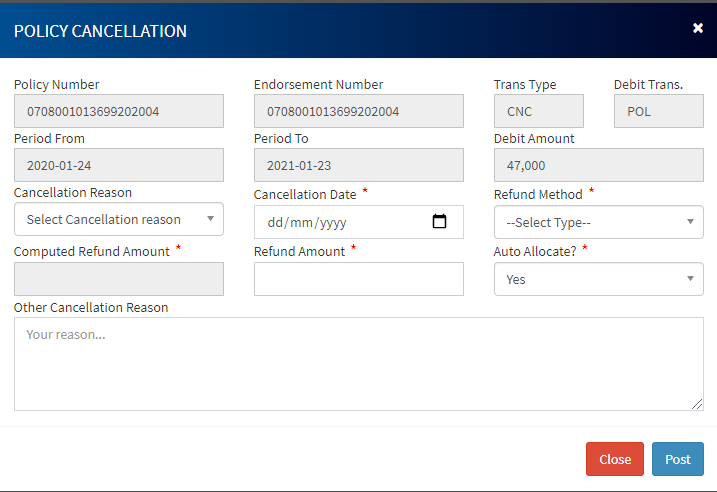Click the Computed Refund Amount field
Screen dimensions: 717x492
(x=119, y=279)
